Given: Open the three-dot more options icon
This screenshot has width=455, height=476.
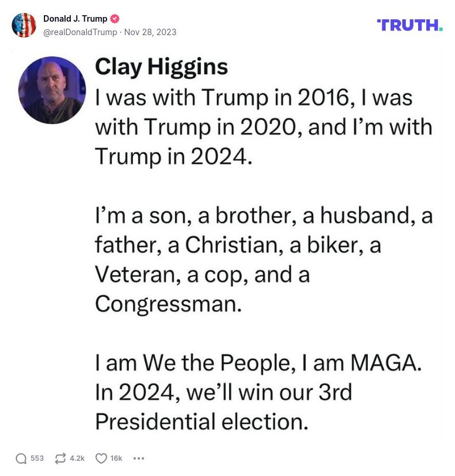Looking at the screenshot, I should pos(138,458).
